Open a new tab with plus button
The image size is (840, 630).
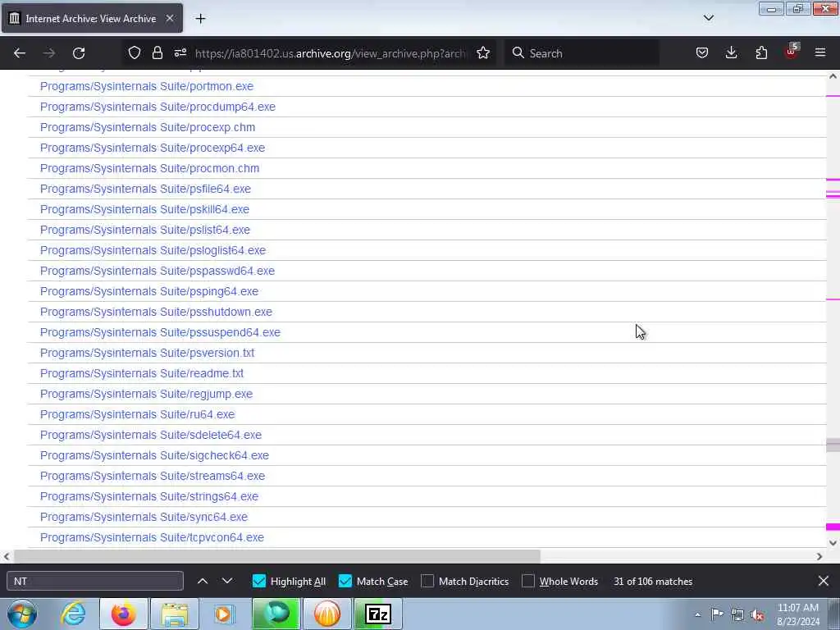click(x=200, y=19)
